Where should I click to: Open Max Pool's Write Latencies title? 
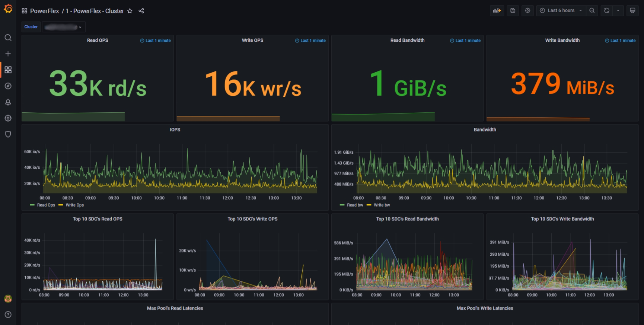[485, 308]
